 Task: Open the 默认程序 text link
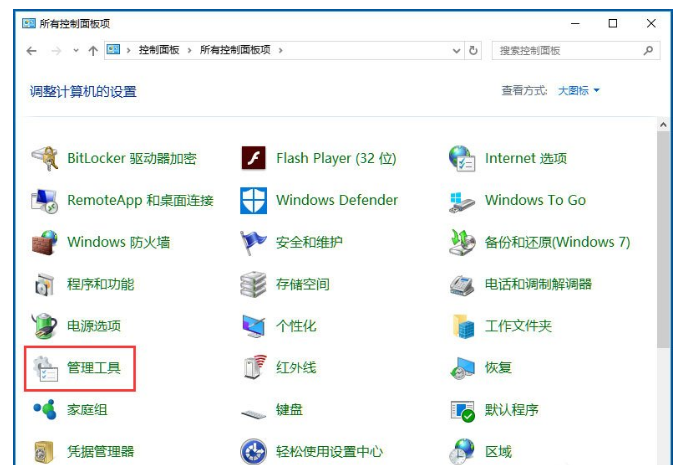tap(512, 410)
